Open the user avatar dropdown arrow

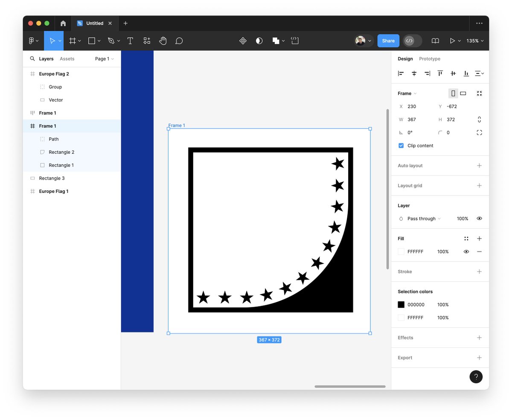tap(369, 41)
